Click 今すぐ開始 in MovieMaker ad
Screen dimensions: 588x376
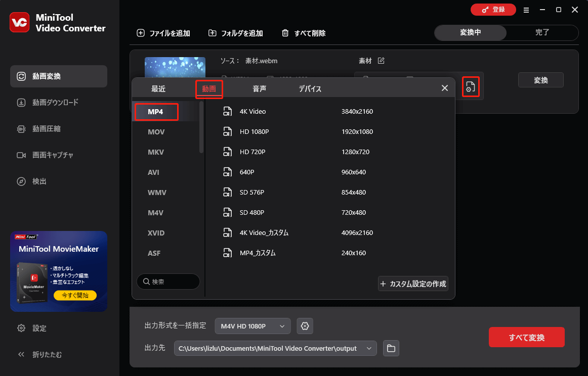click(x=75, y=296)
